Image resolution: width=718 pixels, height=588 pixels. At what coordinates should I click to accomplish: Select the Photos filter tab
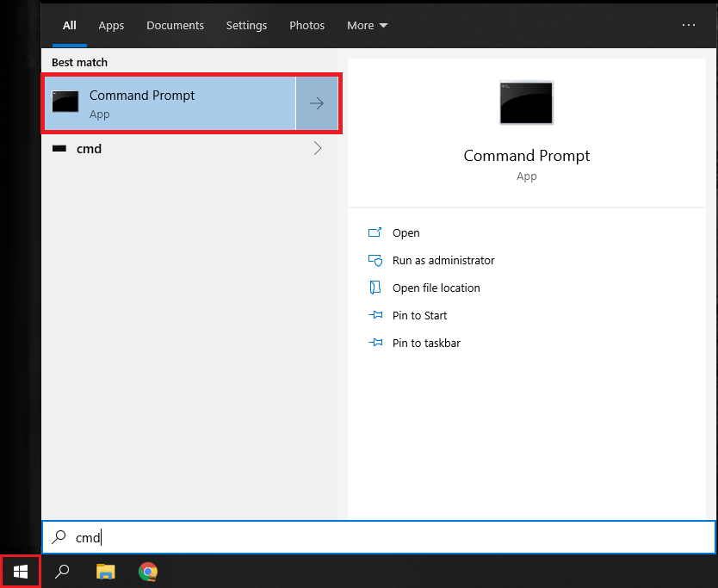pyautogui.click(x=306, y=26)
